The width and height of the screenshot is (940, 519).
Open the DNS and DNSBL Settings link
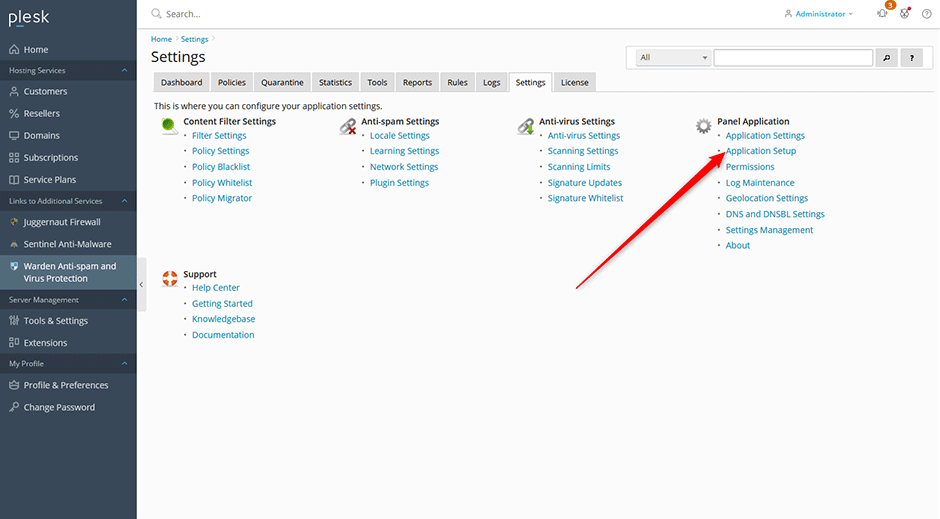pos(775,214)
